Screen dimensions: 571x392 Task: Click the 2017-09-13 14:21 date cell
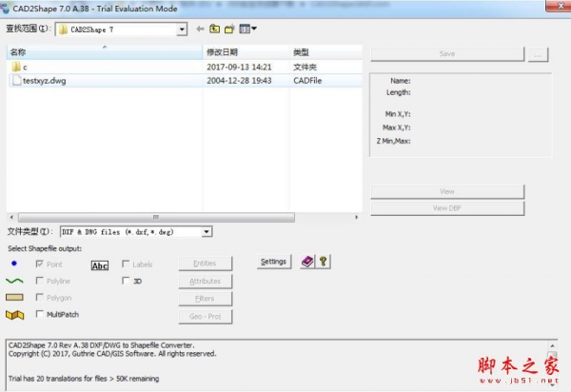(239, 67)
